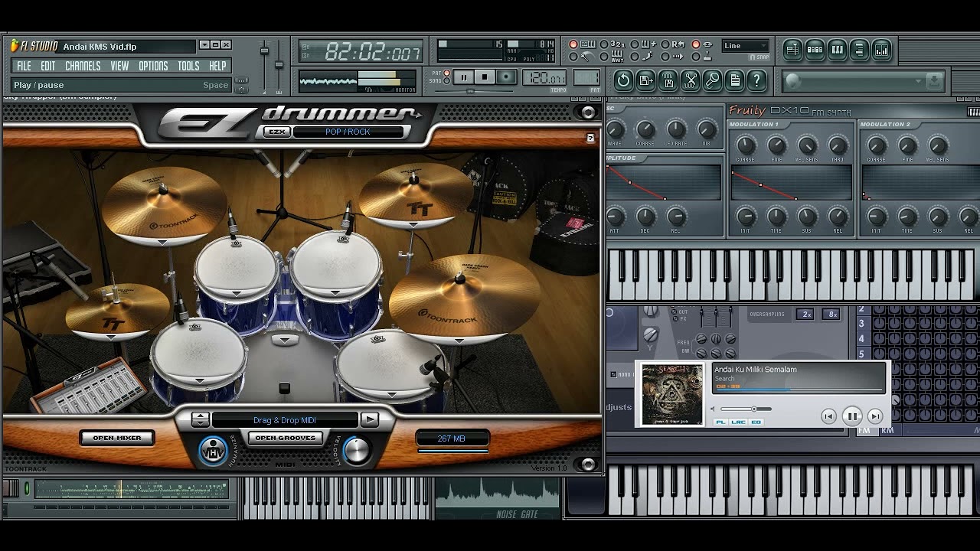Viewport: 980px width, 551px height.
Task: Expand the ride cymbal articulation arrow
Action: tap(459, 341)
